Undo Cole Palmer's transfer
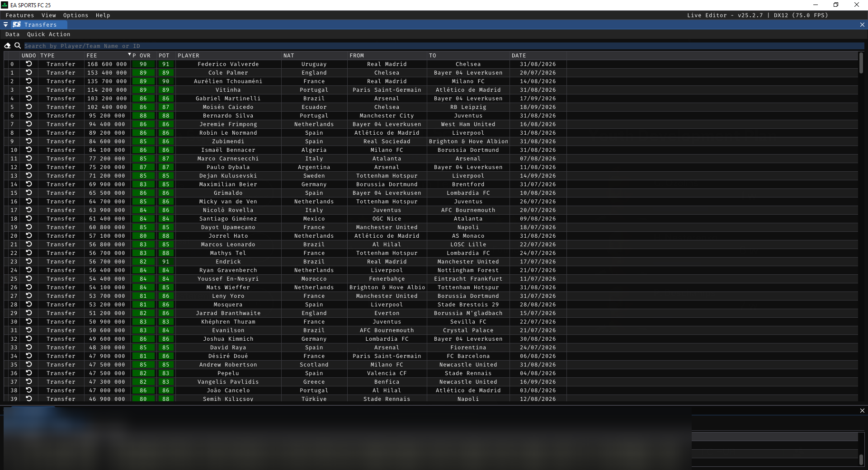 click(29, 73)
